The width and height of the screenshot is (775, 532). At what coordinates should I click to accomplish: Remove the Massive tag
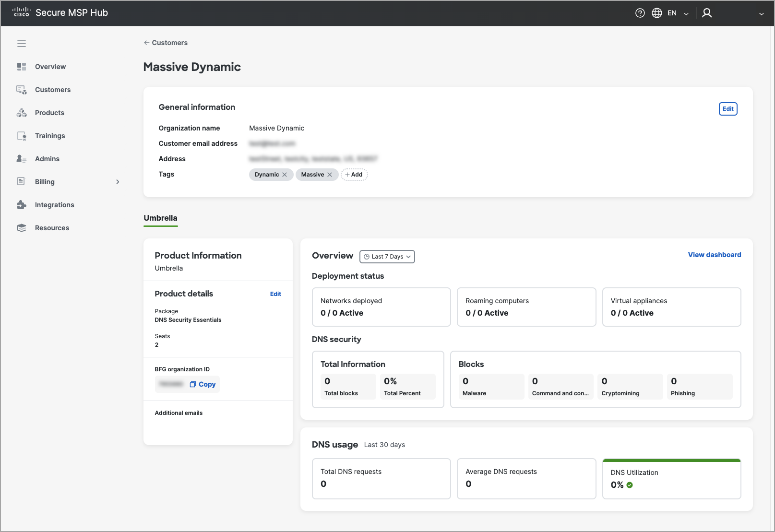pos(330,175)
